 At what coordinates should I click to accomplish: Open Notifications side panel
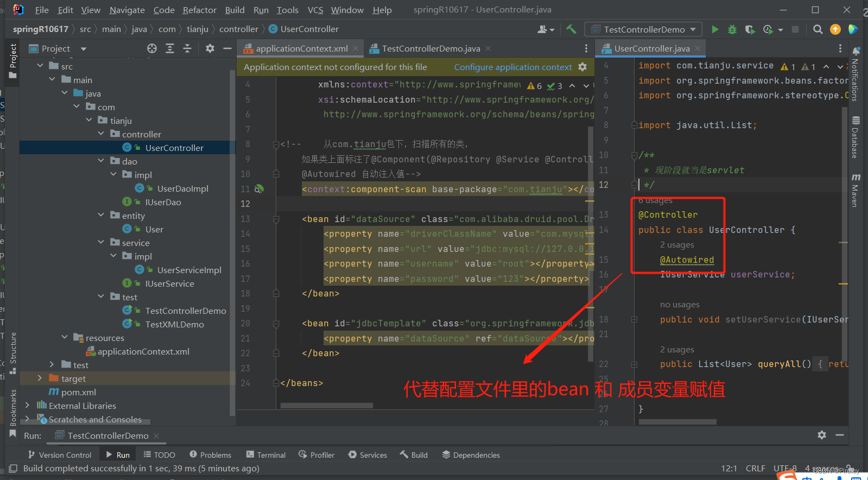pos(856,74)
